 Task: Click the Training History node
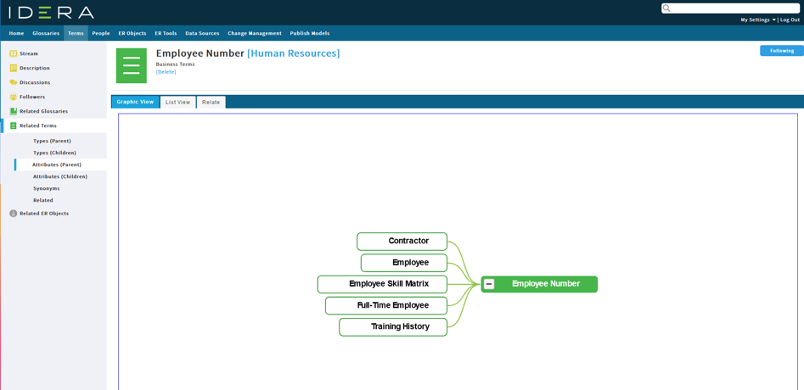point(393,327)
